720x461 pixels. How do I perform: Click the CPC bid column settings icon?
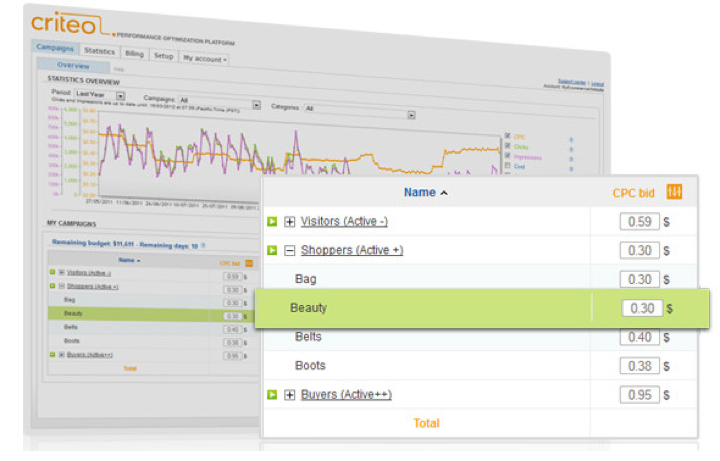point(674,192)
